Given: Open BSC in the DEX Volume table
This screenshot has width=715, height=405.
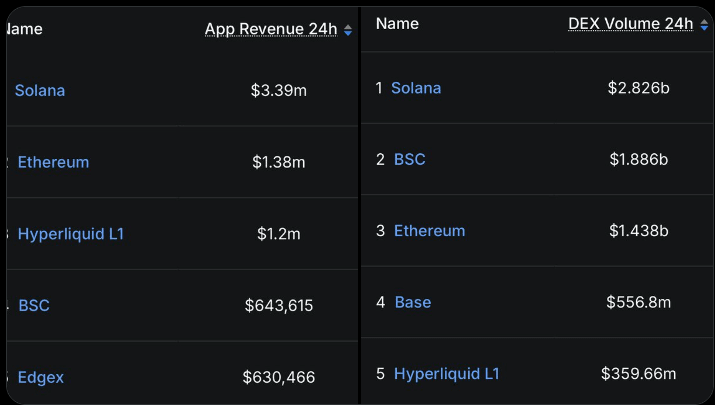Looking at the screenshot, I should pos(409,160).
